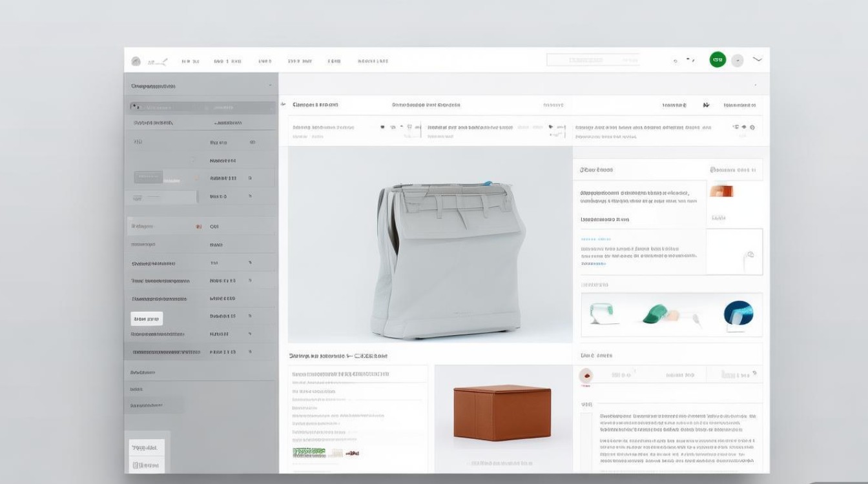
Task: Select the pale teal item thumbnail
Action: [x=604, y=314]
